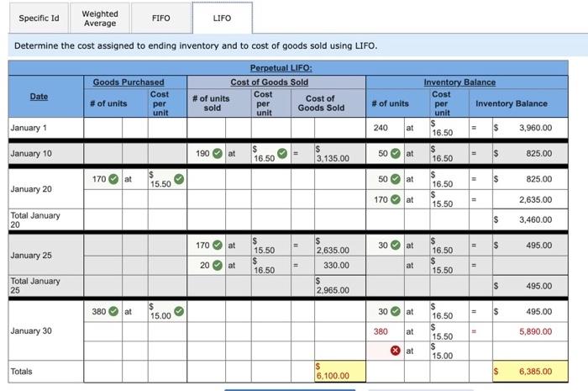Click green check beside January 20 balance 50 units
This screenshot has width=588, height=391.
pyautogui.click(x=396, y=179)
